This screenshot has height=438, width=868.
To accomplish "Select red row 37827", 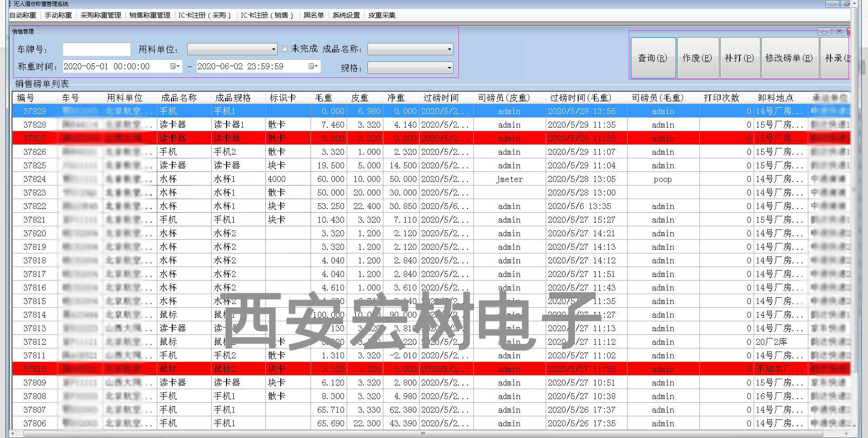I will [x=431, y=138].
